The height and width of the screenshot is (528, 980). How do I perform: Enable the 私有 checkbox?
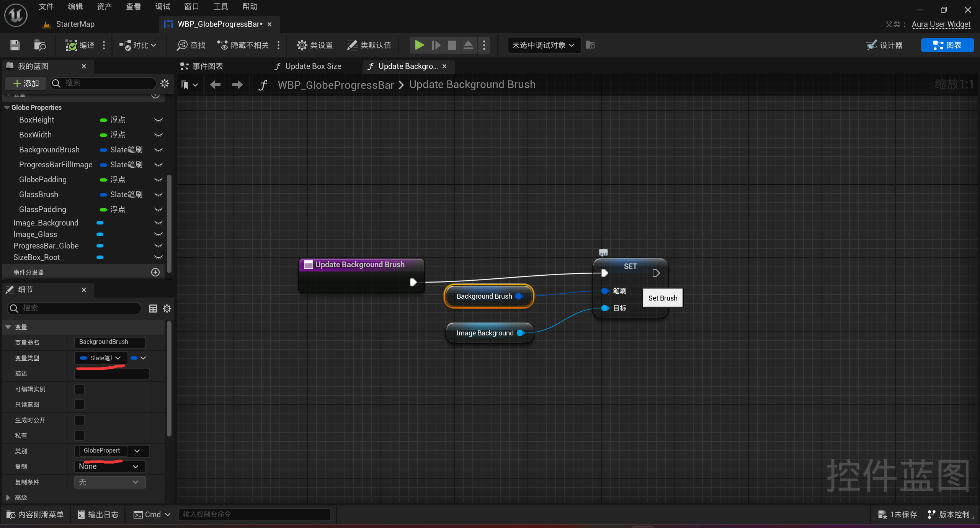(x=79, y=435)
